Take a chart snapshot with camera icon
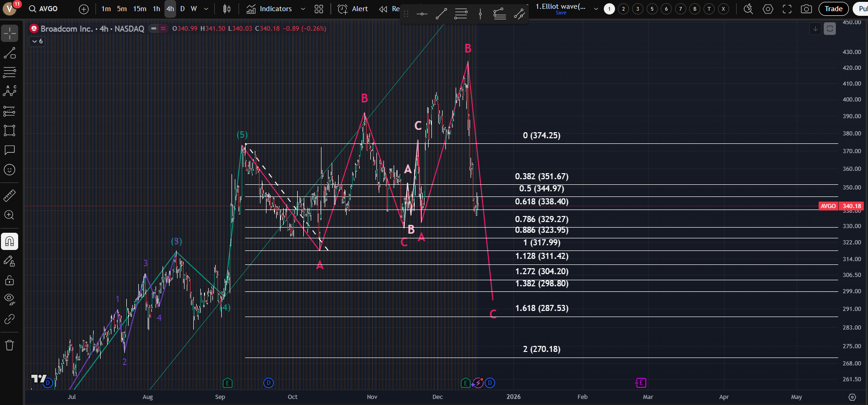The width and height of the screenshot is (868, 405). (806, 9)
